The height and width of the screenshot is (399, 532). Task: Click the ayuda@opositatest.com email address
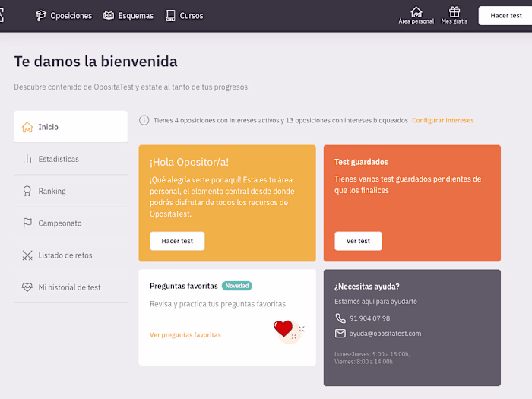pos(385,334)
